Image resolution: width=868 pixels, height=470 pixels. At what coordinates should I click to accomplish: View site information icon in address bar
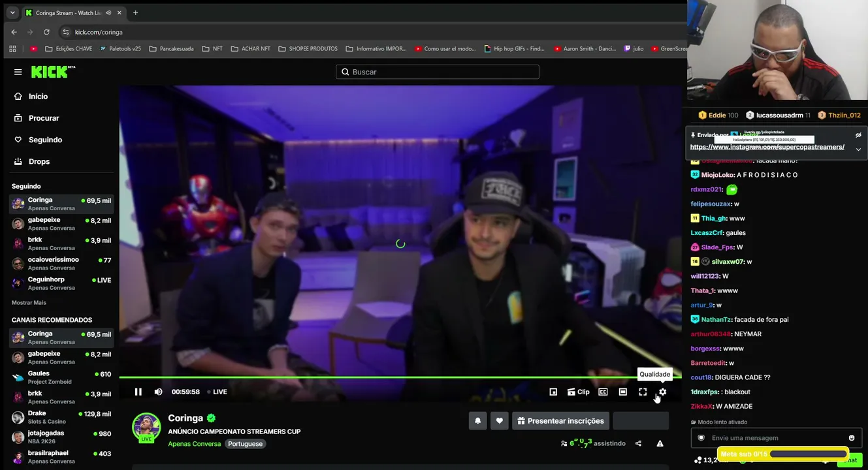(x=65, y=32)
